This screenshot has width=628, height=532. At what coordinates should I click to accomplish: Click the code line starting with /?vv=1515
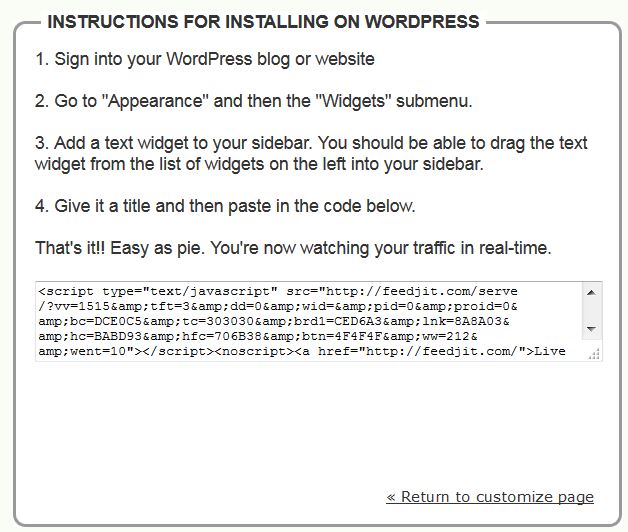pos(278,306)
